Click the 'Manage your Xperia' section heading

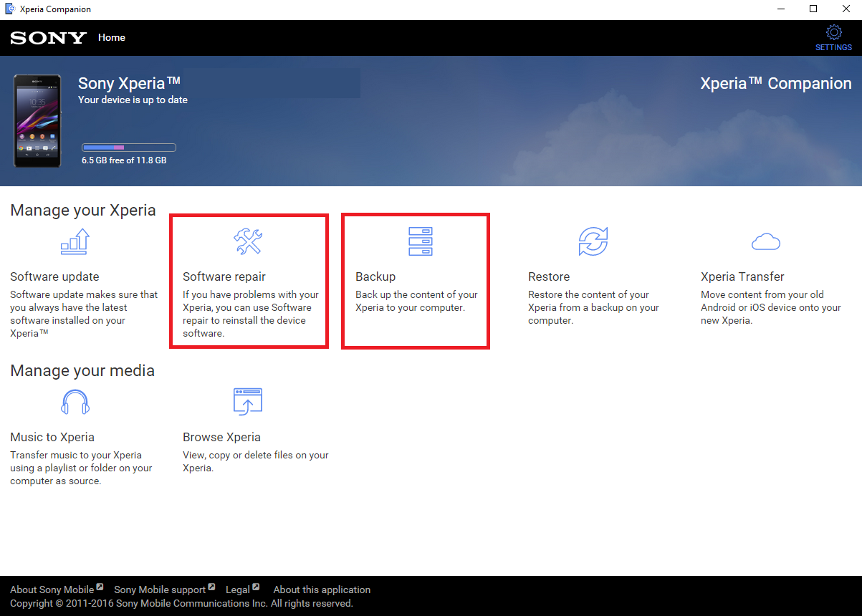(83, 211)
